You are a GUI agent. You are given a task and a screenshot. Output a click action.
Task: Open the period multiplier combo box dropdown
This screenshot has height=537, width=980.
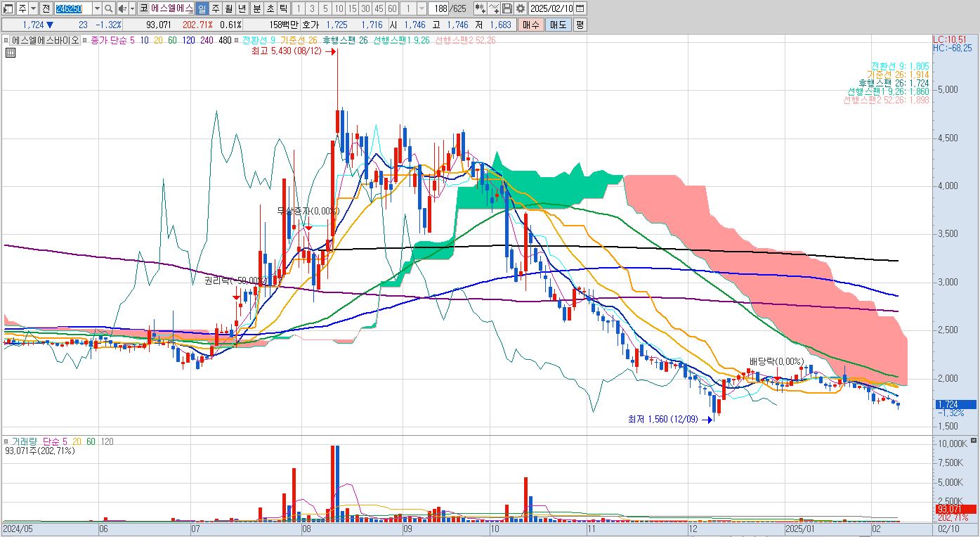421,8
